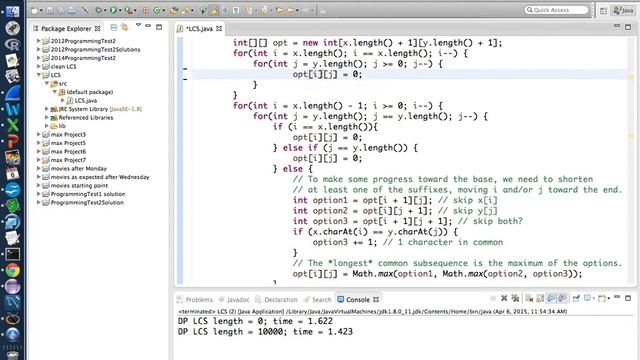Click the Run Last External Tool icon
Screen dimensions: 640x360
[128, 10]
